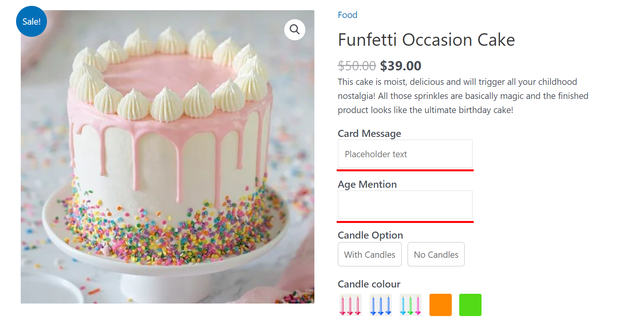Choose the No Candles option
The width and height of the screenshot is (644, 327).
tap(436, 254)
